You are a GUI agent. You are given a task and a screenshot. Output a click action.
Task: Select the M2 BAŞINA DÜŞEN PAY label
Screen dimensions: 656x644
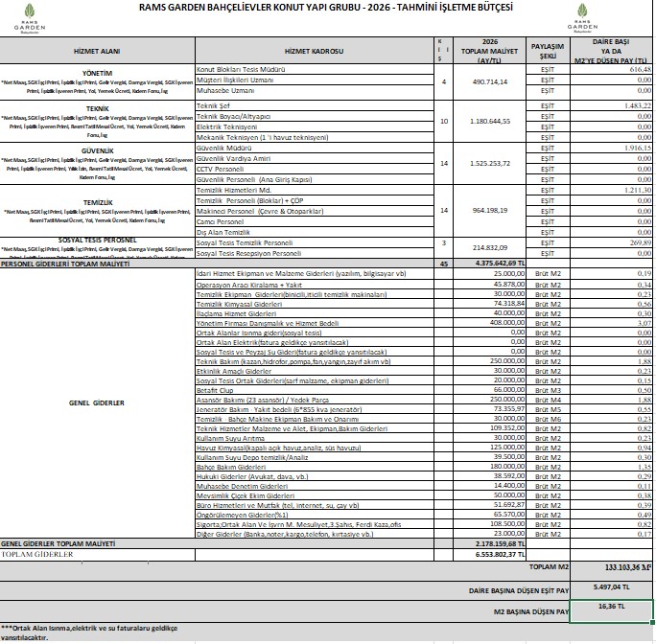531,612
